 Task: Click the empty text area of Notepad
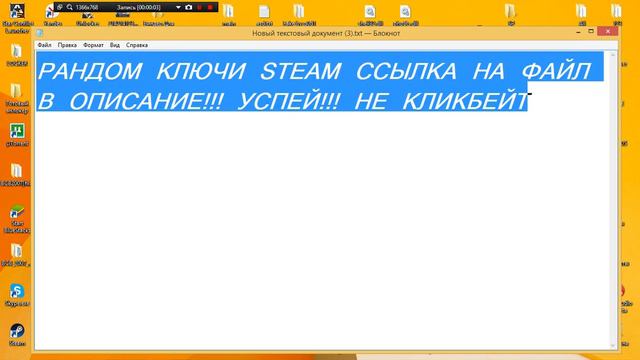(322, 229)
